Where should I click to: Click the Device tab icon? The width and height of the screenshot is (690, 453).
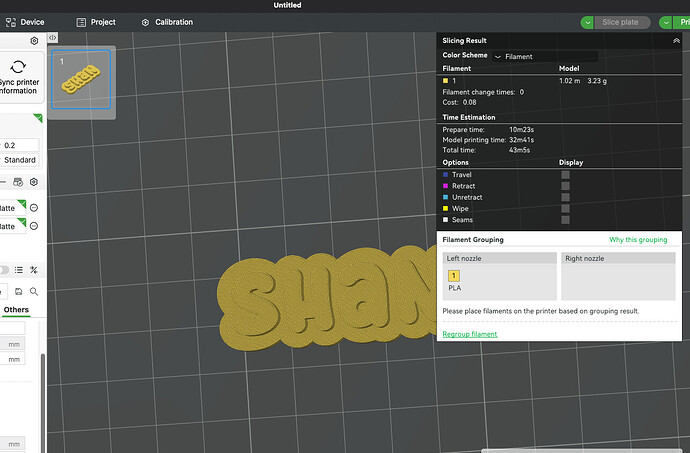pyautogui.click(x=11, y=22)
